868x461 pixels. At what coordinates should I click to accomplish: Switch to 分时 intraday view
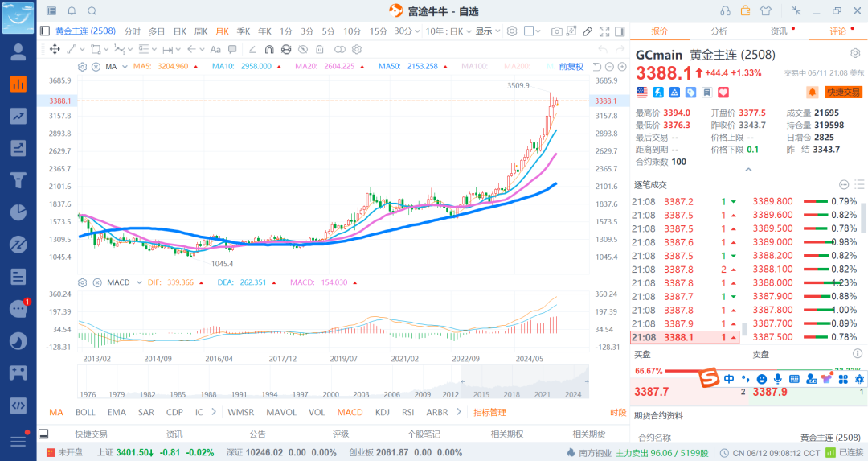pos(133,31)
